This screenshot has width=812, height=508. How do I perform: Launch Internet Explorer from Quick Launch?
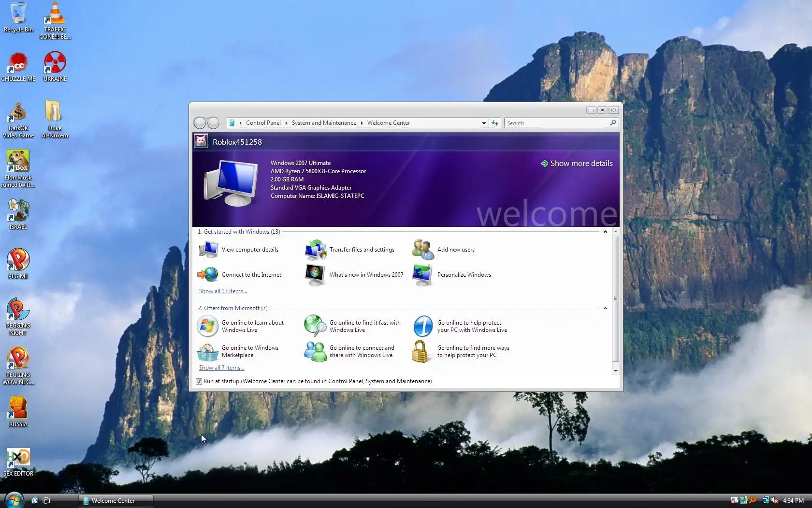pos(35,501)
